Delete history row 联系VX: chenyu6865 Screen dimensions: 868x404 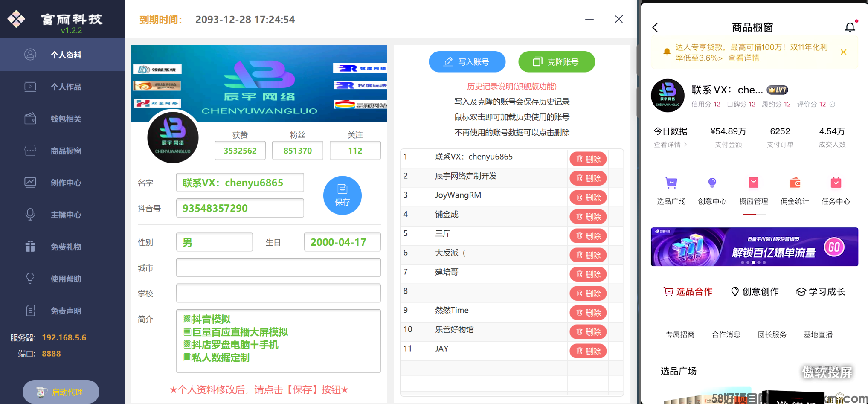[588, 159]
